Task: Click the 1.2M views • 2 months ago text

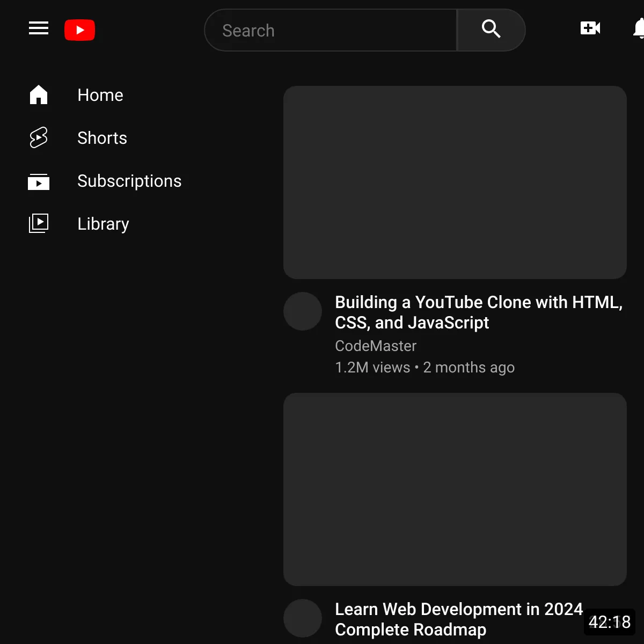Action: (425, 367)
